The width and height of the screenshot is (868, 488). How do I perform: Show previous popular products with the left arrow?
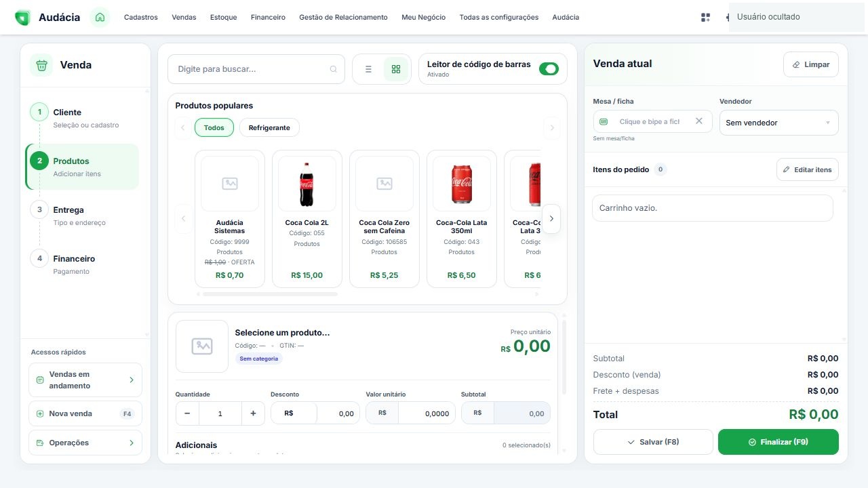coord(182,219)
